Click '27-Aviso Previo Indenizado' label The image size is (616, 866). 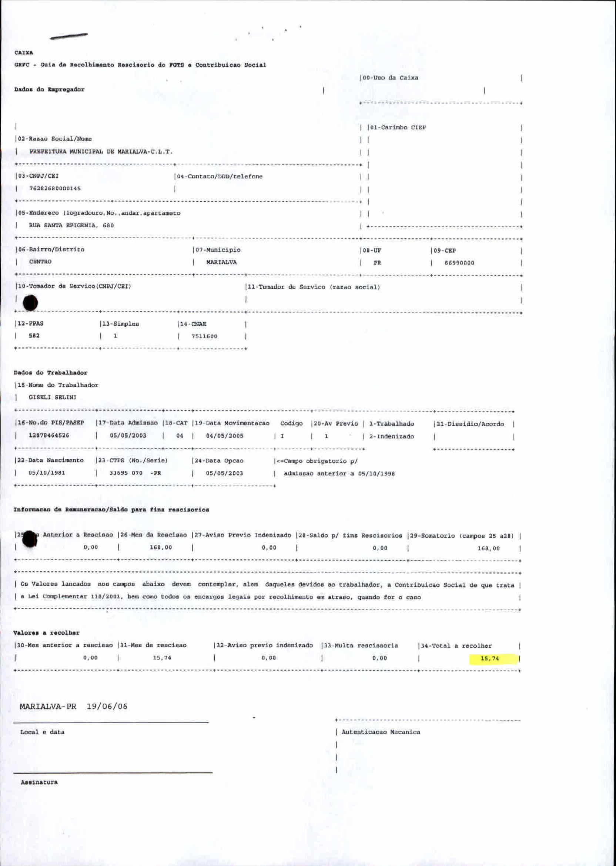point(243,536)
